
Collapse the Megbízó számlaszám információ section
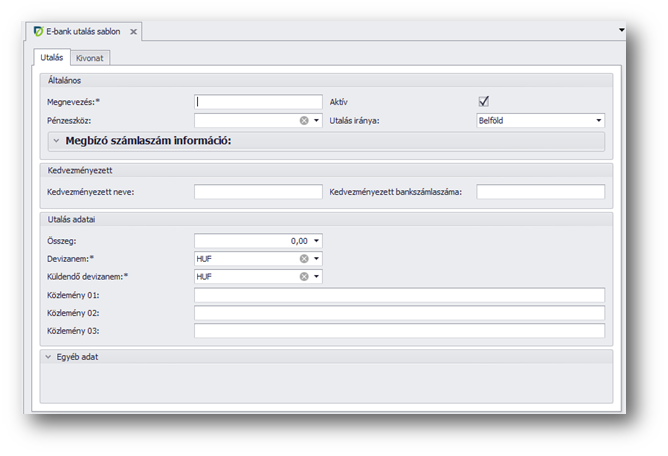tap(56, 141)
